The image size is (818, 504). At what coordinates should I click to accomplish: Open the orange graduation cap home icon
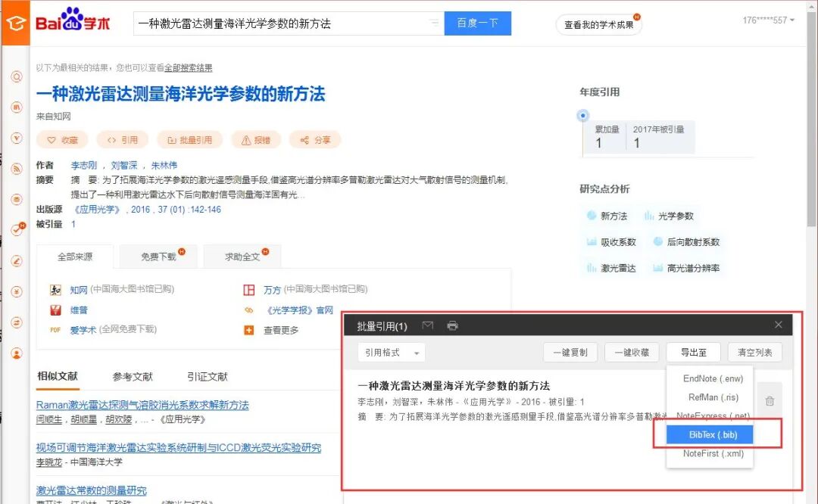(x=16, y=23)
